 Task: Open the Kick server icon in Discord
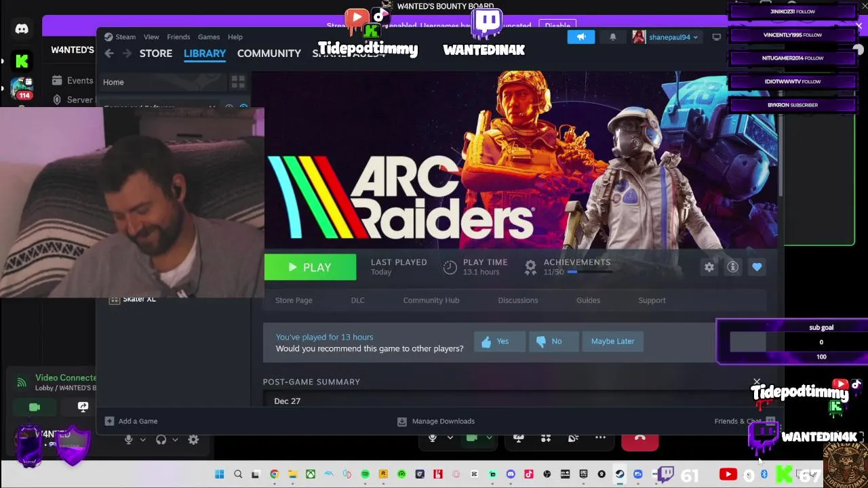(22, 62)
